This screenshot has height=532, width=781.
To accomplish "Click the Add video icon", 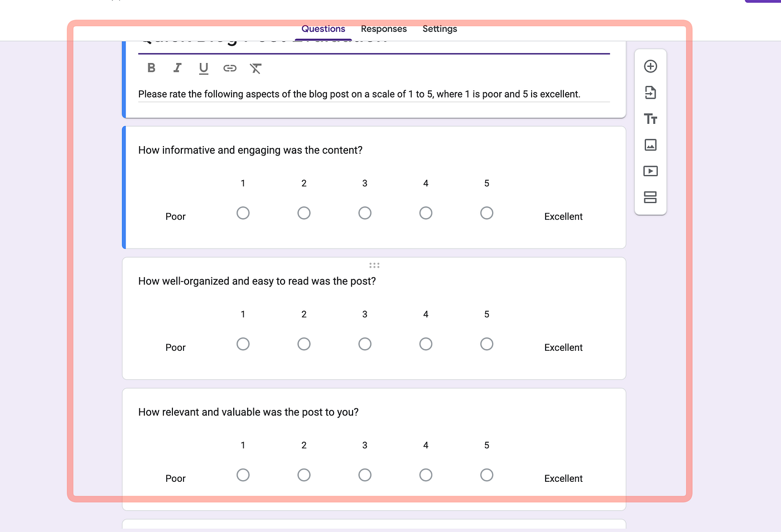I will click(650, 171).
